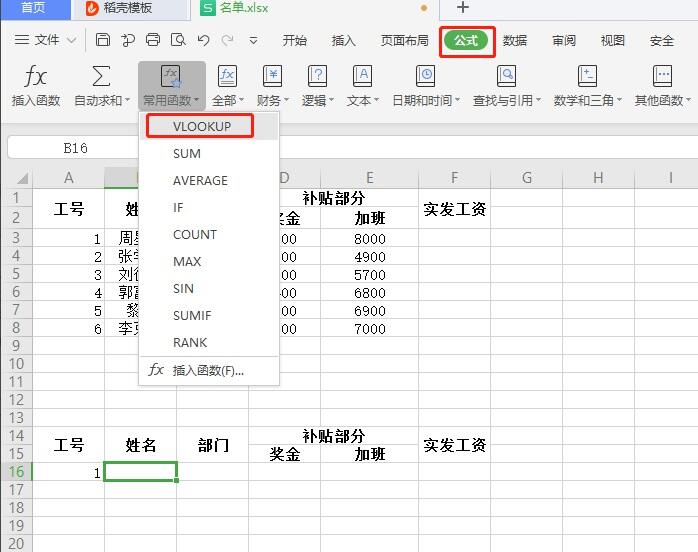Expand the 文件 menu chevron

pos(71,41)
